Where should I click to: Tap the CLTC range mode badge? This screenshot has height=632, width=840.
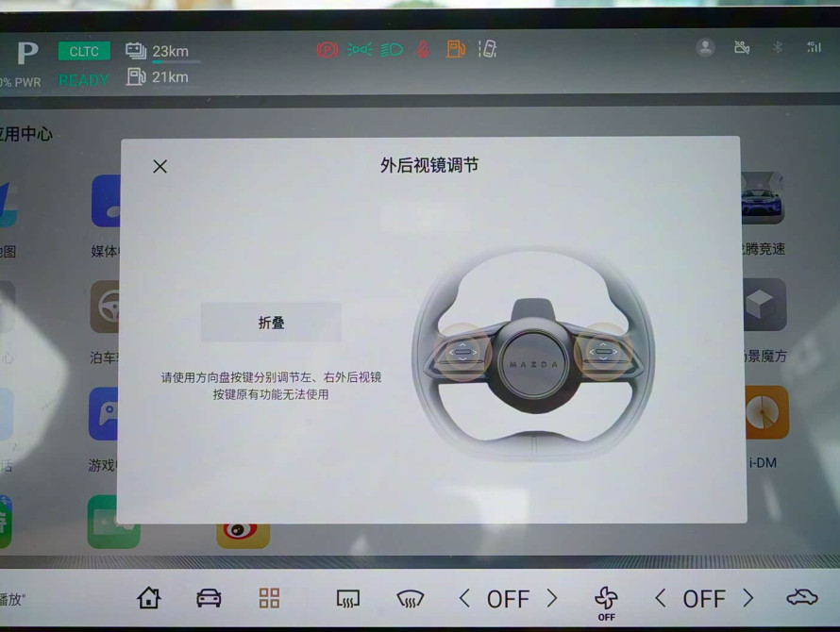[84, 52]
